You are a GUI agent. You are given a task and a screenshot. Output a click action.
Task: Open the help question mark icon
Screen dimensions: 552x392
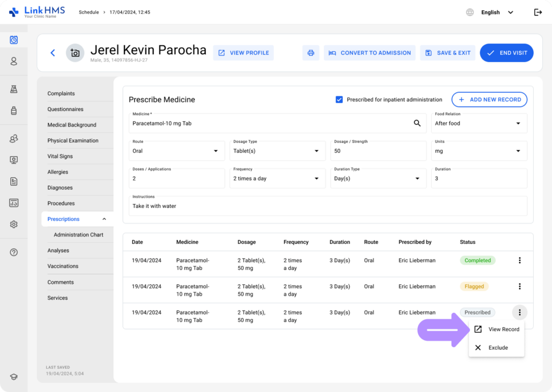(x=14, y=252)
